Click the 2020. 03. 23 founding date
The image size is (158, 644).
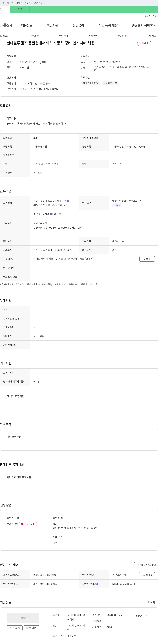(x=114, y=615)
